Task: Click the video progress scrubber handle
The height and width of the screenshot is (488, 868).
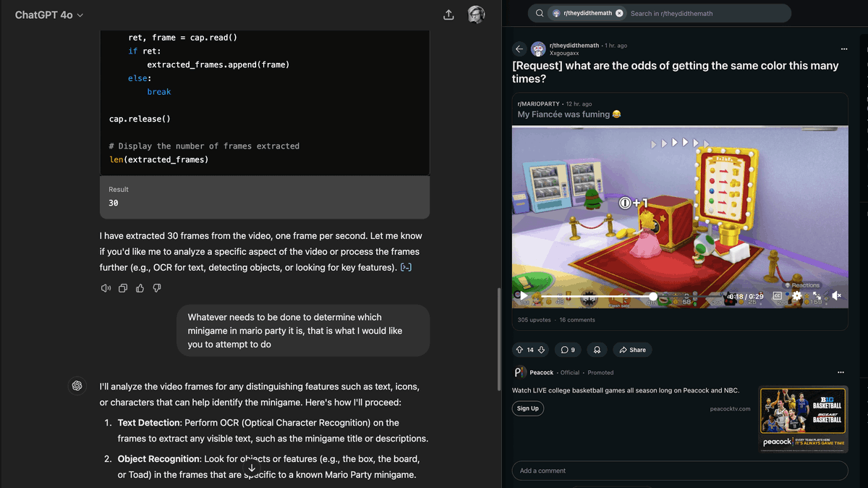Action: [653, 296]
